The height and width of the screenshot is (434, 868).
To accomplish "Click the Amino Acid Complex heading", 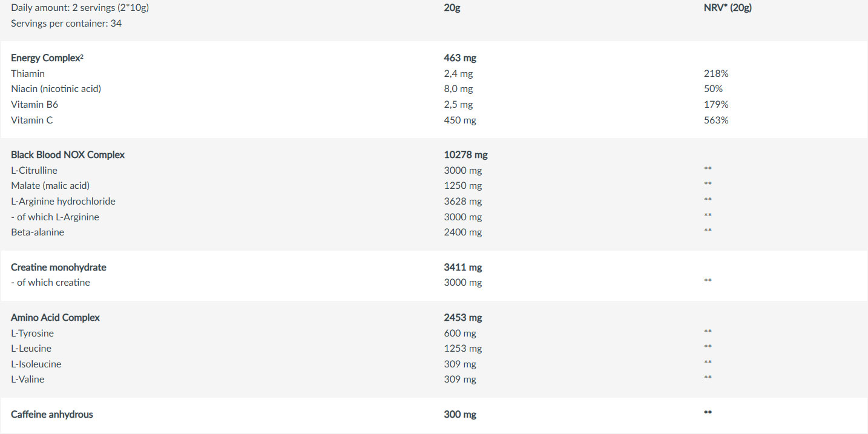I will click(55, 318).
